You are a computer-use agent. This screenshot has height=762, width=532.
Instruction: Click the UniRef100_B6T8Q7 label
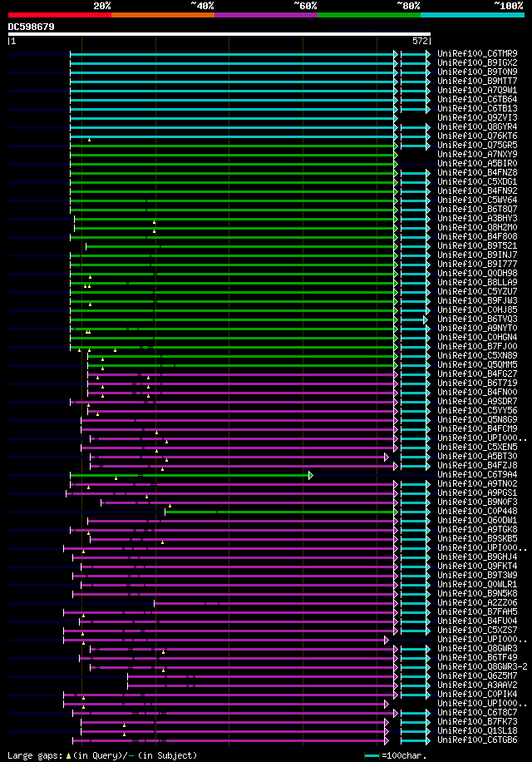tap(477, 209)
